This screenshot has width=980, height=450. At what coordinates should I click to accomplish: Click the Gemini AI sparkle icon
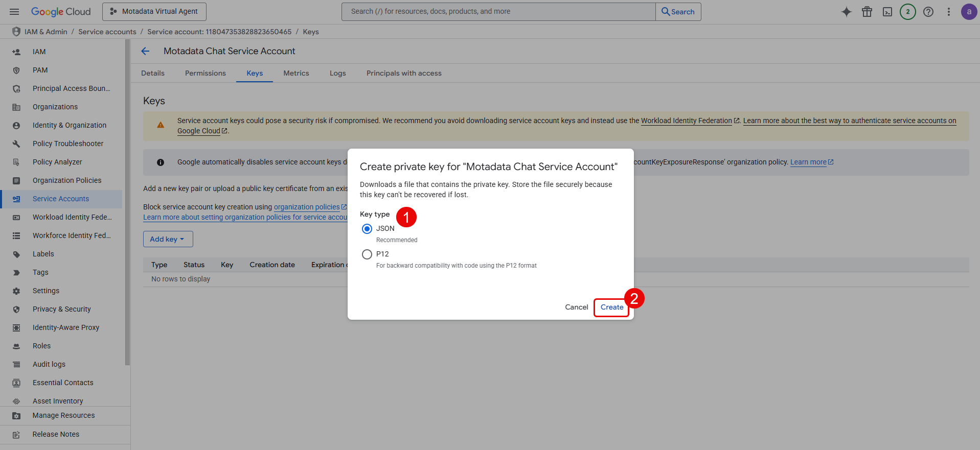tap(847, 12)
